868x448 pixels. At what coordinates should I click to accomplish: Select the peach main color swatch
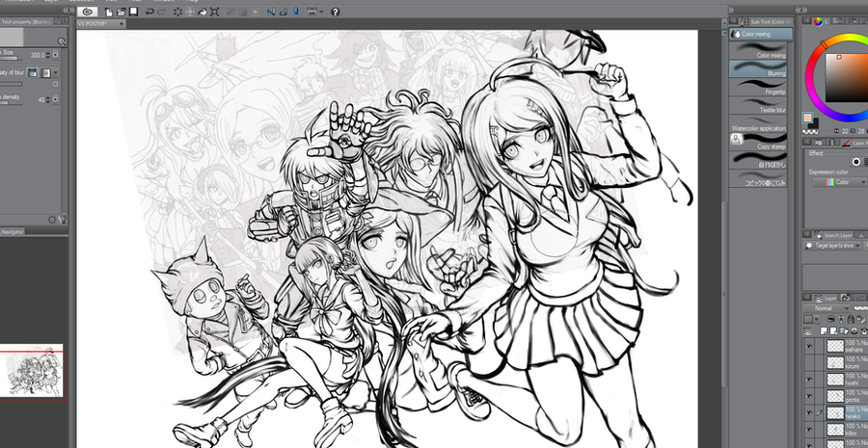(807, 118)
